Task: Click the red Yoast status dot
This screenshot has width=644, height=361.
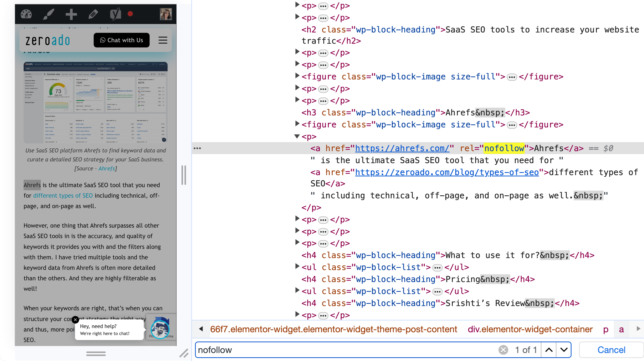Action: [130, 14]
